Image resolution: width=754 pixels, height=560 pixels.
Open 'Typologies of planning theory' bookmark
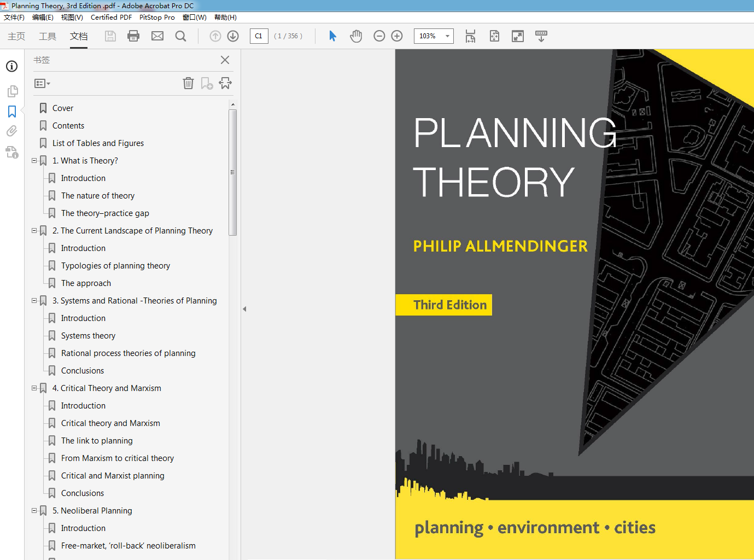point(115,266)
